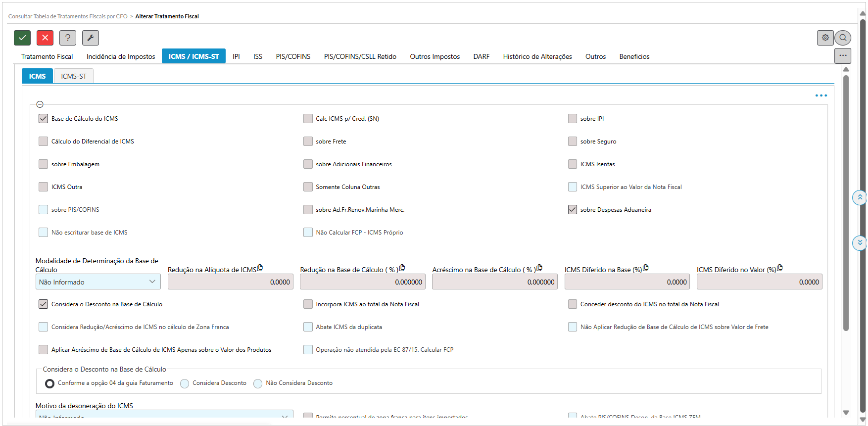Click the double-chevron scroll up circle icon
The image size is (868, 426).
pyautogui.click(x=860, y=197)
